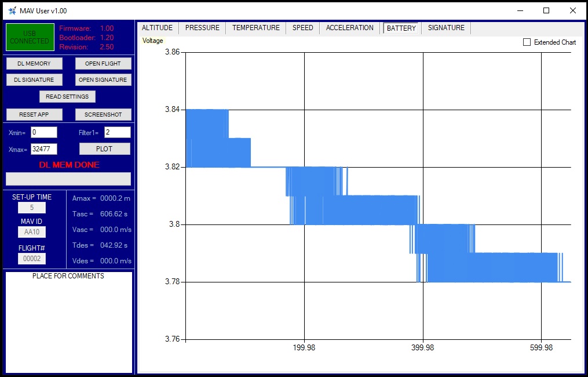
Task: Click the DL MEM DONE status text
Action: [70, 165]
